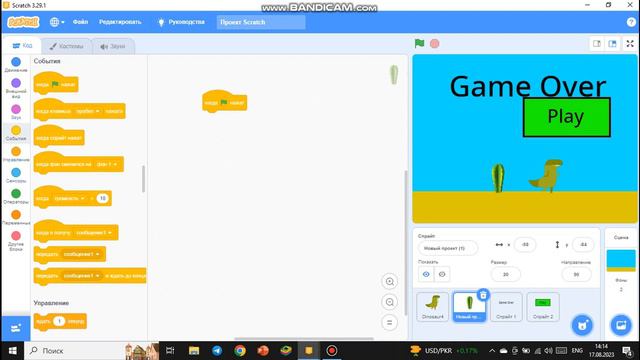Reset workspace zoom with equals button
Viewport: 640px width, 360px height.
(x=389, y=322)
